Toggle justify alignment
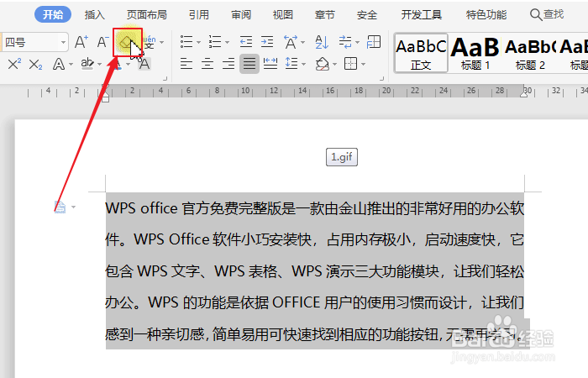This screenshot has width=588, height=378. pyautogui.click(x=249, y=64)
